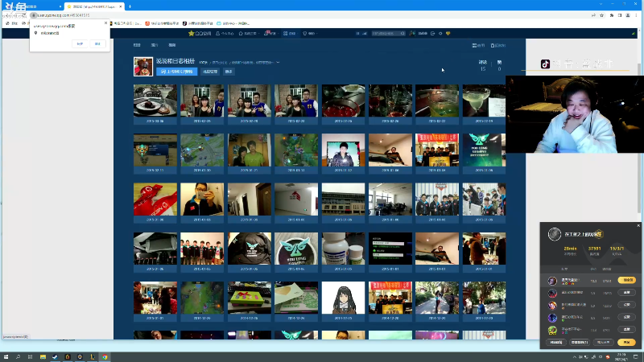Click the TikTok-icon bookmark in bookmarks bar

pyautogui.click(x=196, y=23)
